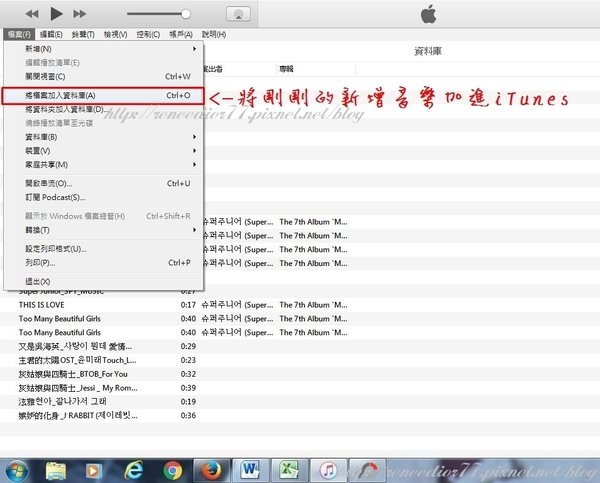Image resolution: width=600 pixels, height=483 pixels.
Task: Click the Apple logo in header
Action: (428, 14)
